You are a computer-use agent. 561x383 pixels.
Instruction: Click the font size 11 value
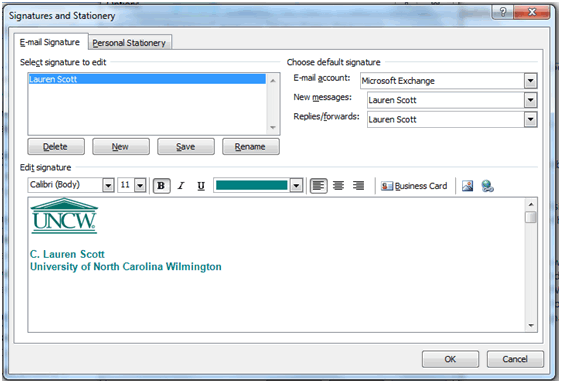126,185
